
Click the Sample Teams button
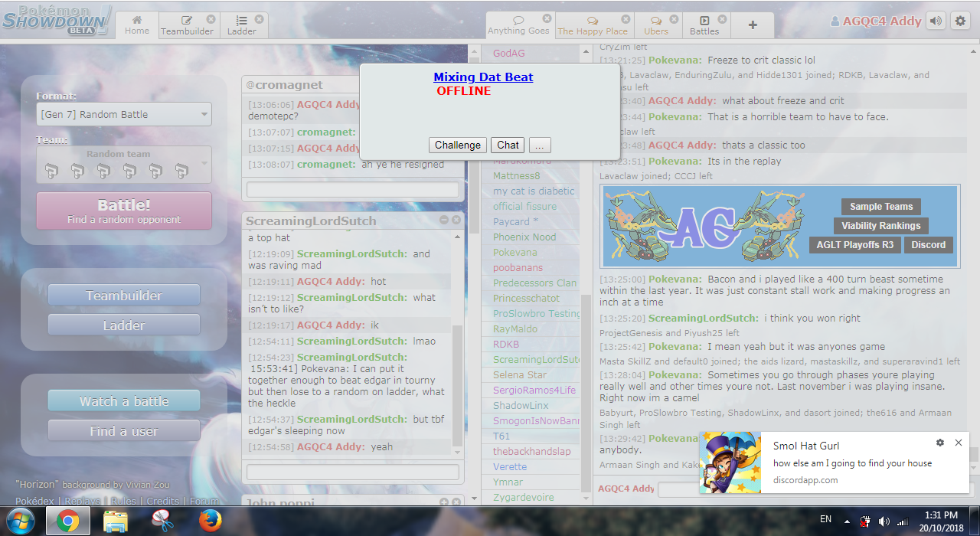coord(881,207)
